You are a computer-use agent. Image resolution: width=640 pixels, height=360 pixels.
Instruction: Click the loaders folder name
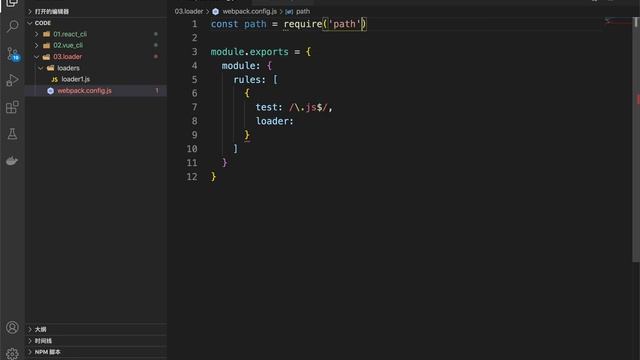[68, 68]
